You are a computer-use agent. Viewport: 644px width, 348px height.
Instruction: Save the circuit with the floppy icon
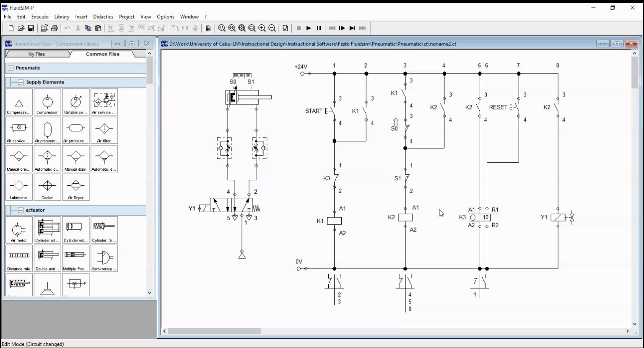[x=31, y=28]
